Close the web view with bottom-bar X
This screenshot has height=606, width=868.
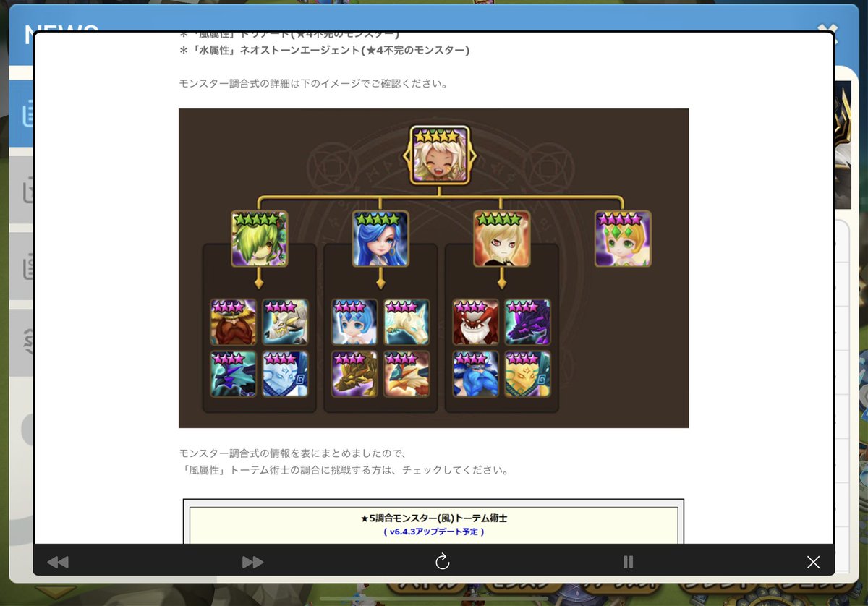coord(813,562)
